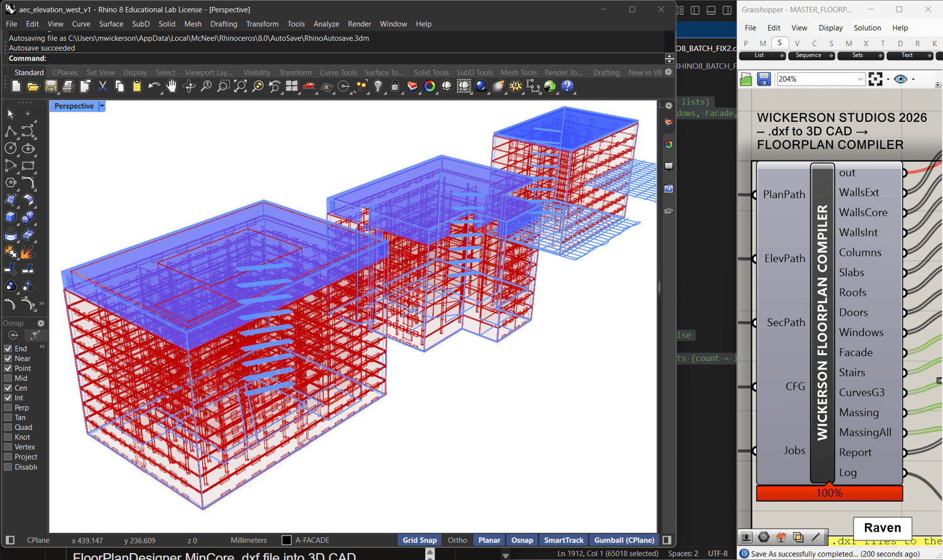Click the Gumball (CPlane) status button

(624, 541)
